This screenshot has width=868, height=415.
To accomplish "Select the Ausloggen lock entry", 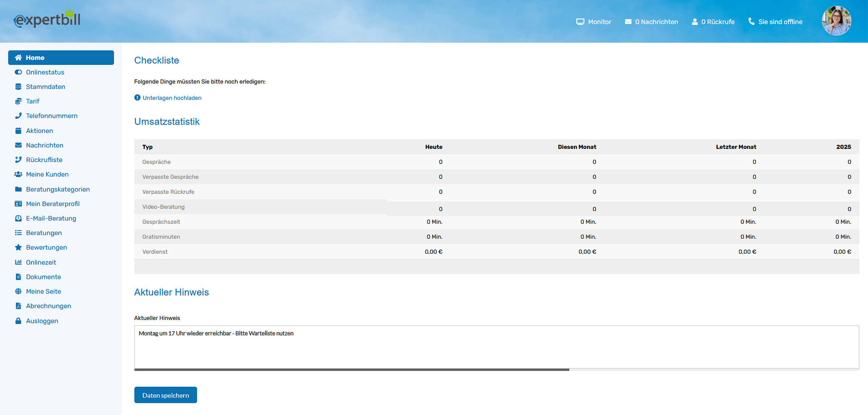I will tap(42, 321).
